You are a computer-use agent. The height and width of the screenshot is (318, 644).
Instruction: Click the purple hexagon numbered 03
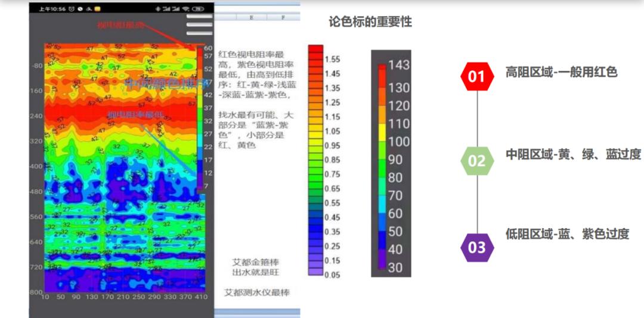tap(477, 248)
